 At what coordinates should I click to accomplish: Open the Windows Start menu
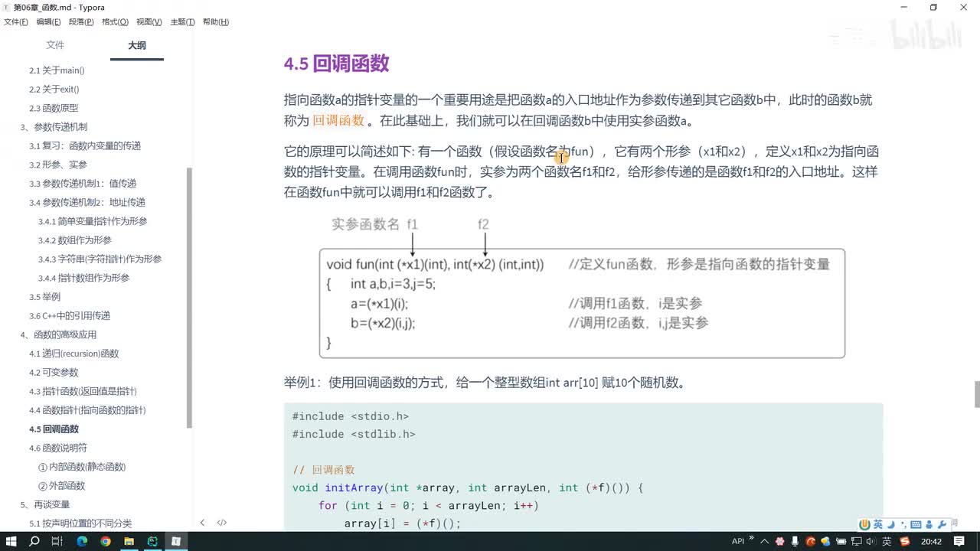(11, 541)
